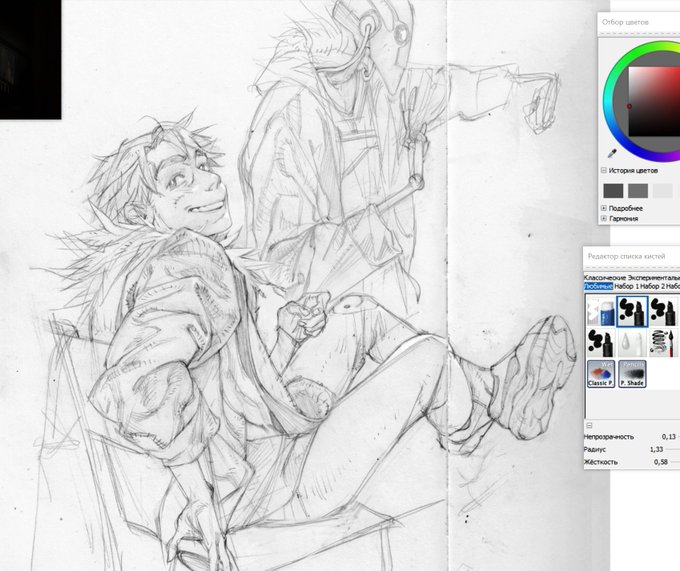Click the Непрозрачность value 0,13
The image size is (680, 571).
pos(669,437)
